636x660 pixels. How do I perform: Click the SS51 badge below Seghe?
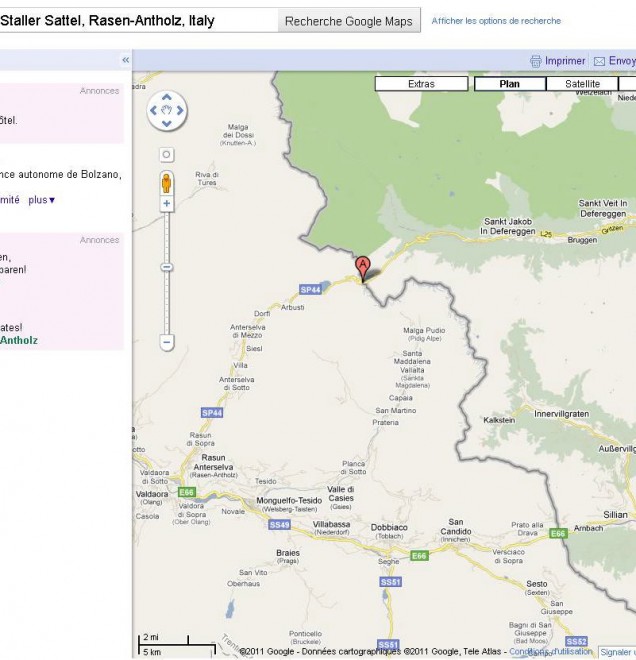[391, 582]
